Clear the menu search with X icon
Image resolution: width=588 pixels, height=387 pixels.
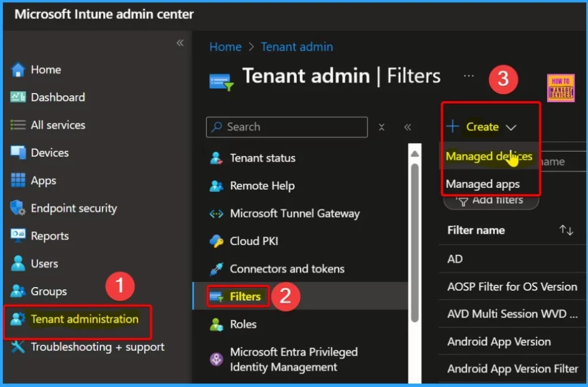[x=381, y=127]
